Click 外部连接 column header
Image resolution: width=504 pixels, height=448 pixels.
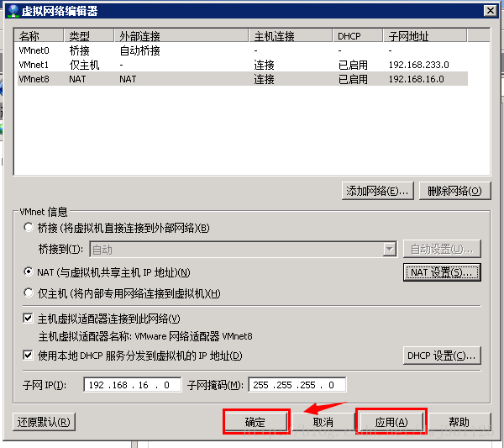(181, 35)
